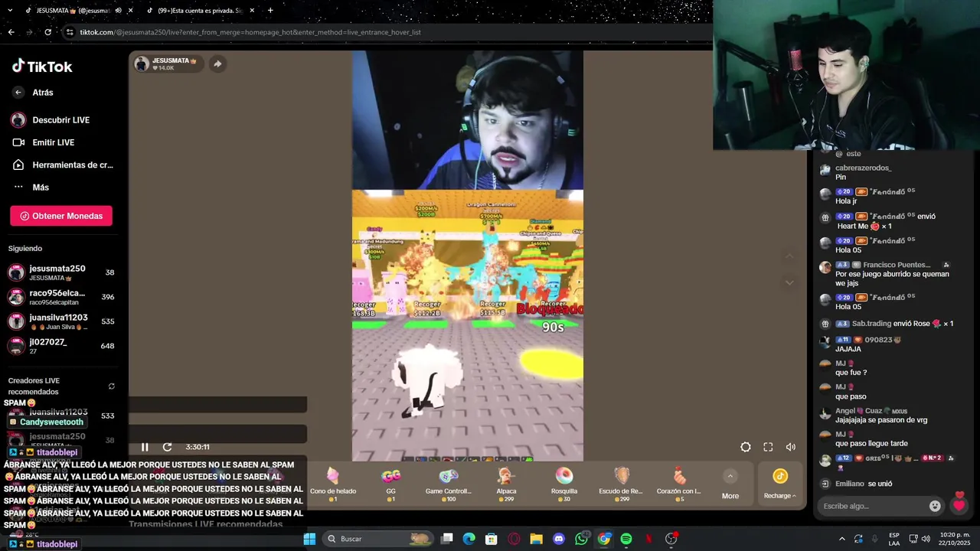Share the live stream with the arrow icon
This screenshot has width=980, height=551.
tap(217, 64)
